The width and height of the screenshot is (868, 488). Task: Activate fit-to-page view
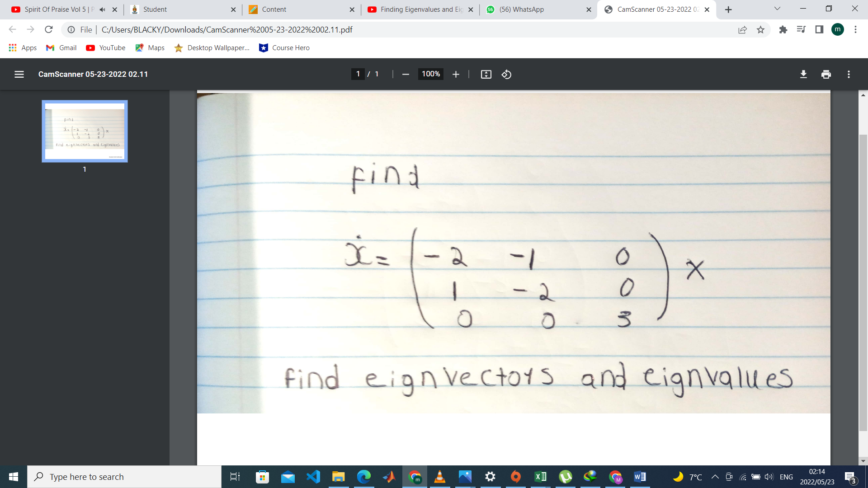click(x=486, y=74)
